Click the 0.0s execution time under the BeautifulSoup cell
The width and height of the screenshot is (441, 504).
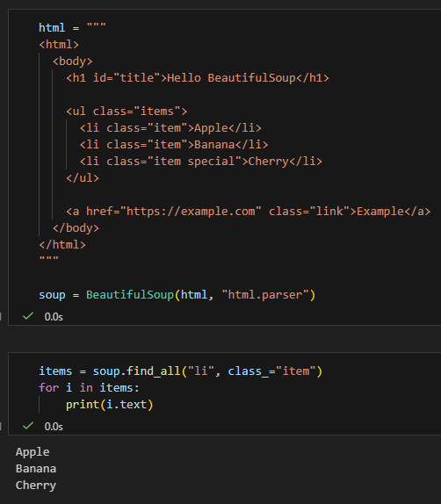pos(54,317)
